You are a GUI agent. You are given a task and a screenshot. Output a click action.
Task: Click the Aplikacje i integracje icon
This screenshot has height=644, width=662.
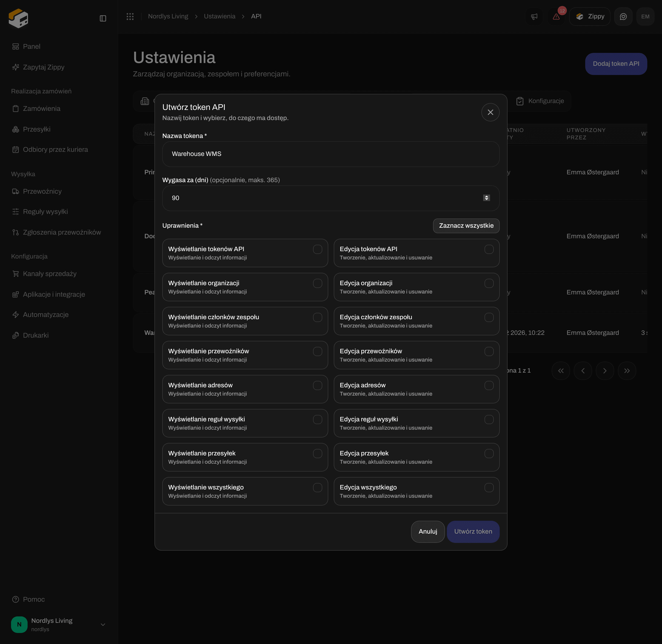(16, 294)
